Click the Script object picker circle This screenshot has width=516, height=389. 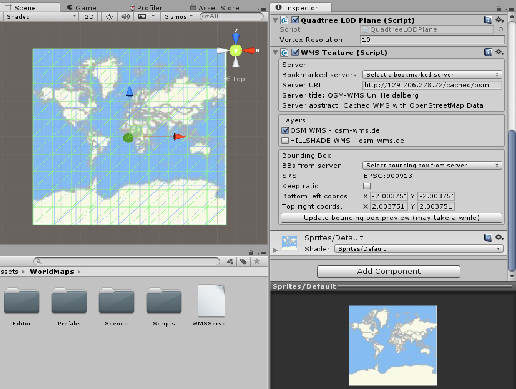500,30
